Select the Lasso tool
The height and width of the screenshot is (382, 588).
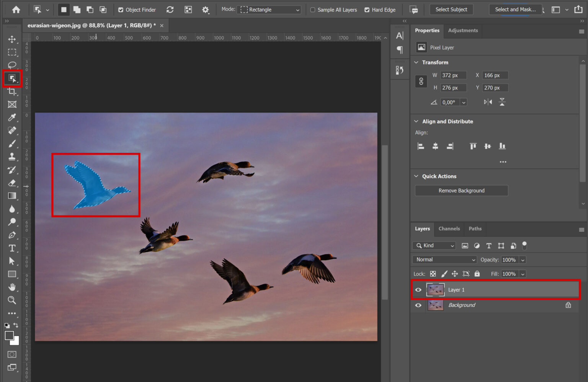click(12, 65)
